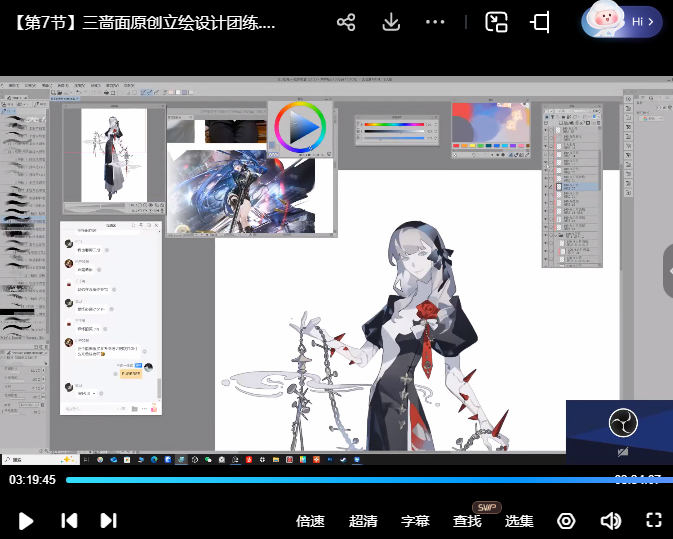Open the three-dot more options menu

435,22
